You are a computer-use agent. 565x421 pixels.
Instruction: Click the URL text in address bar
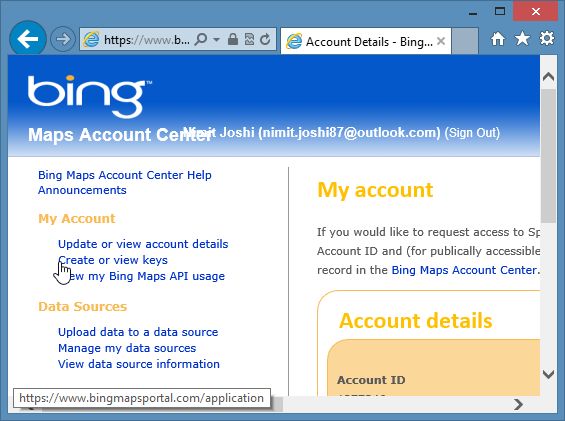(x=147, y=39)
